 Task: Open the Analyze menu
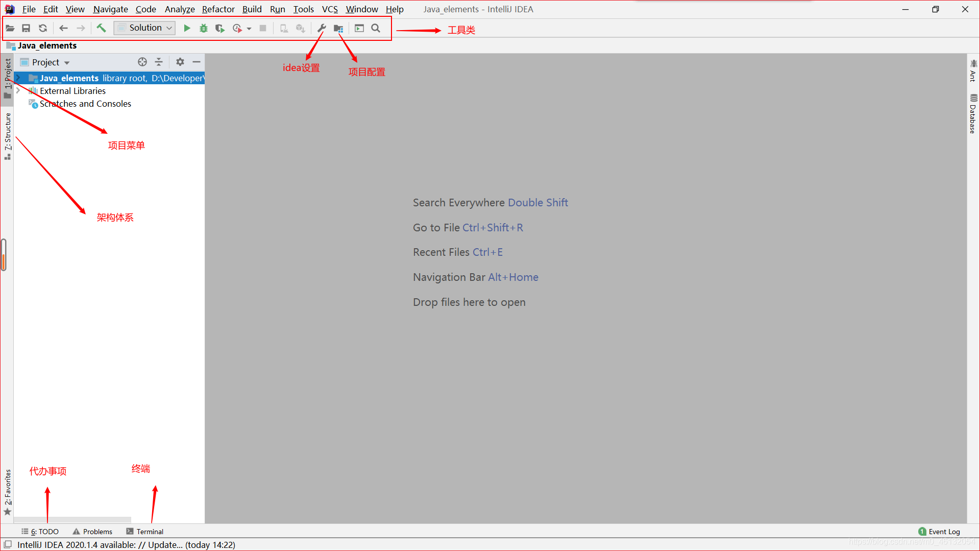(180, 9)
